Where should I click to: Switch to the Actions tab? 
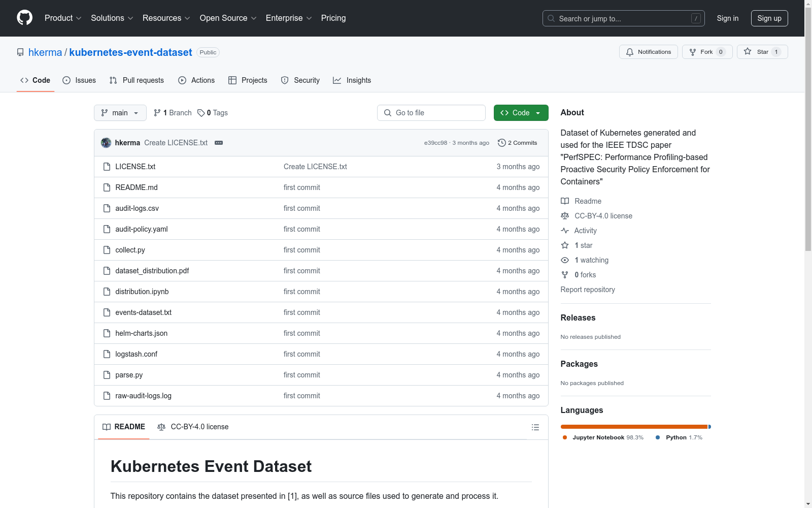(196, 80)
